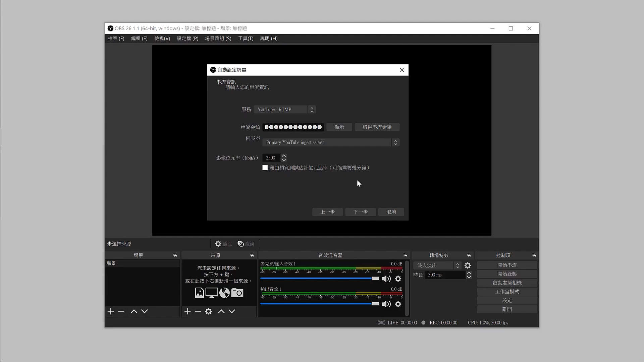
Task: Click the microphone volume slider handle
Action: [x=375, y=279]
